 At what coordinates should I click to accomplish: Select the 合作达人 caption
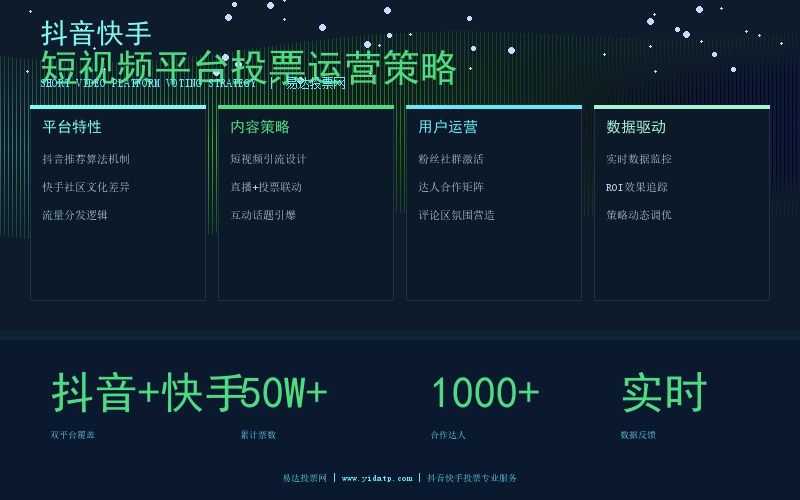448,435
